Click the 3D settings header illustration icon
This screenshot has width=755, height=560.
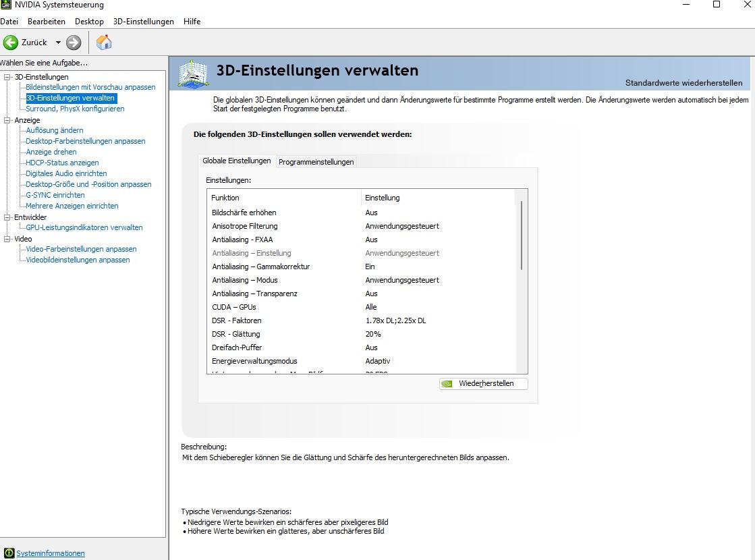pos(193,74)
